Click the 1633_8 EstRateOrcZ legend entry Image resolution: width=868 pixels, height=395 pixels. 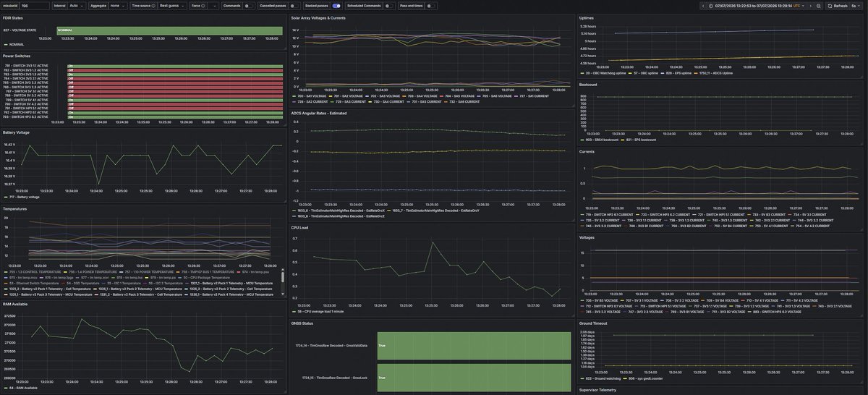click(340, 216)
